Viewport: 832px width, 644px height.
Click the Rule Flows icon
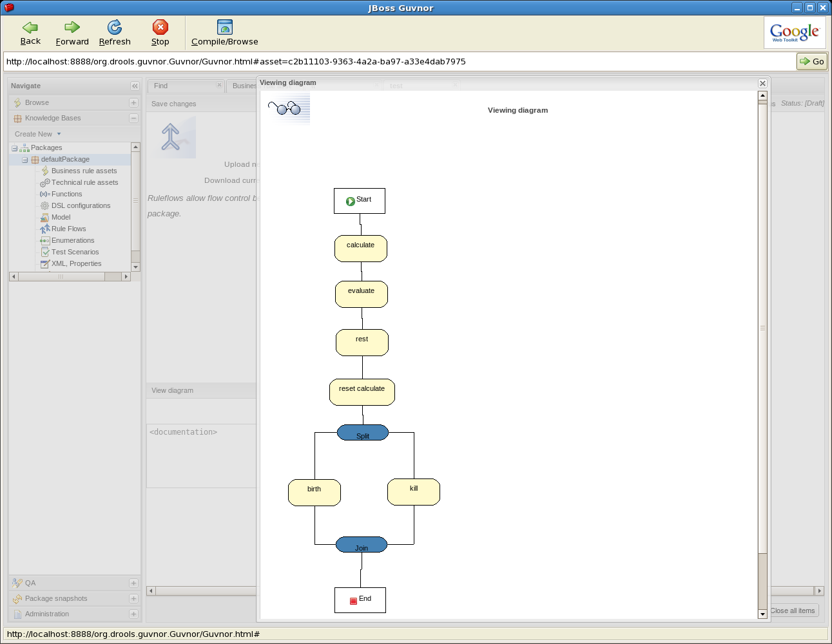click(45, 229)
